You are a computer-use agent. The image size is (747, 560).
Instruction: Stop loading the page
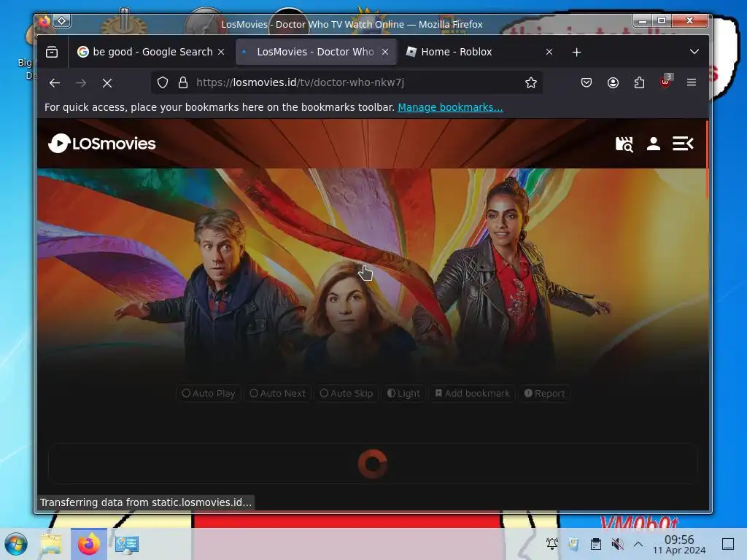pyautogui.click(x=107, y=83)
